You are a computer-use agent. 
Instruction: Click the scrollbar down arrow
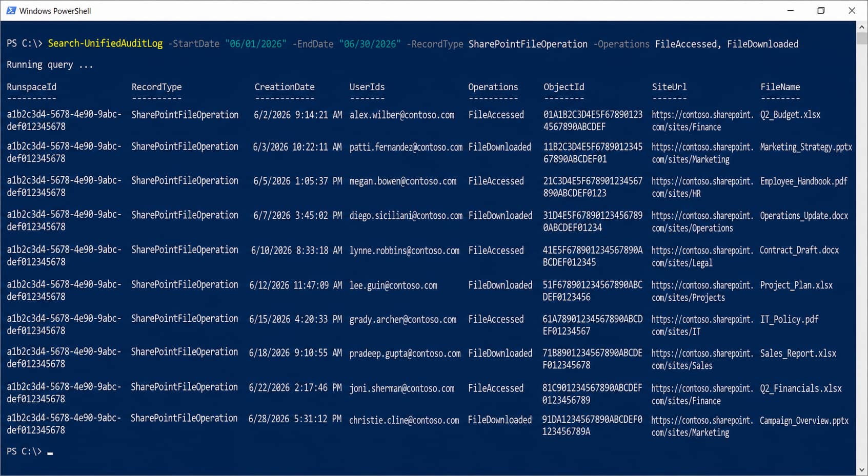[x=861, y=470]
